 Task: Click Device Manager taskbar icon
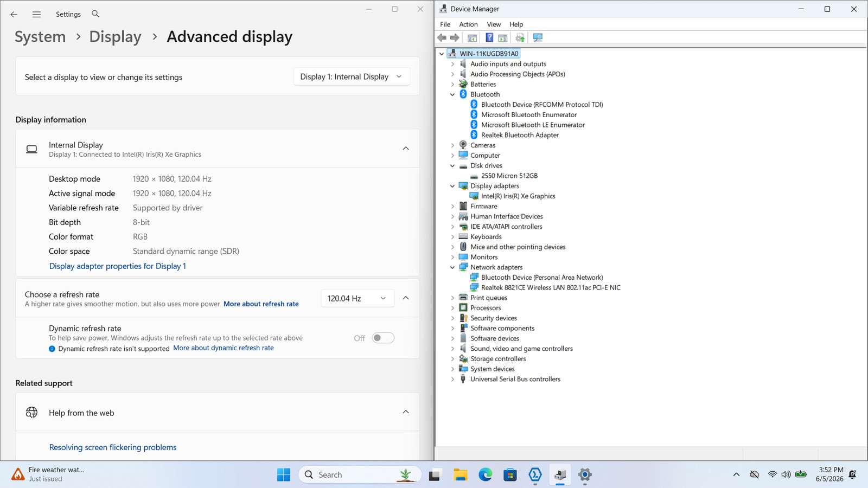560,475
